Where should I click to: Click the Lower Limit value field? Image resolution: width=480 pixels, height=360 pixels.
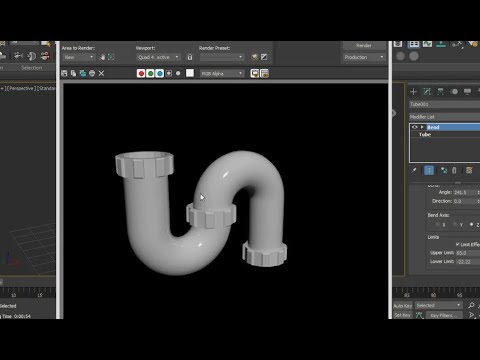(468, 262)
